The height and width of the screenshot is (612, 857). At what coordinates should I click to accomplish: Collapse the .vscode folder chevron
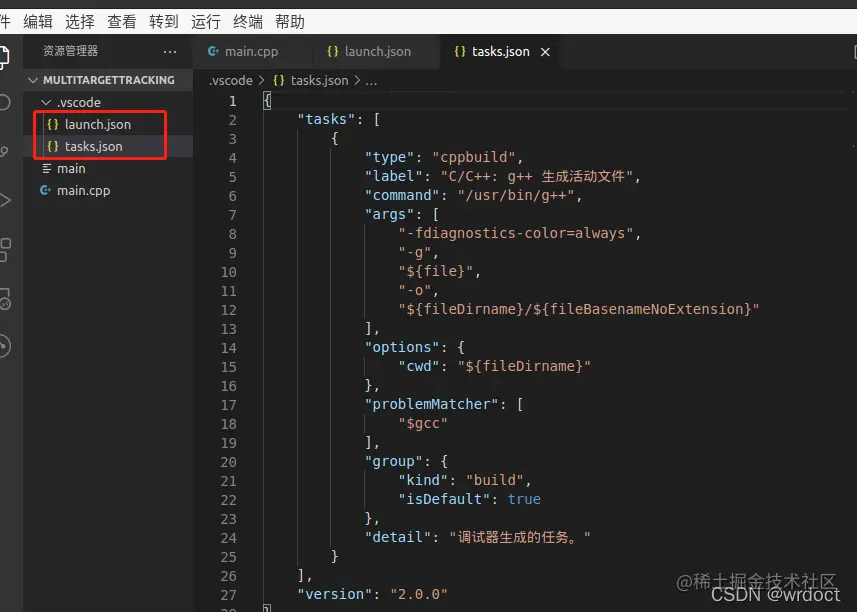[x=46, y=103]
